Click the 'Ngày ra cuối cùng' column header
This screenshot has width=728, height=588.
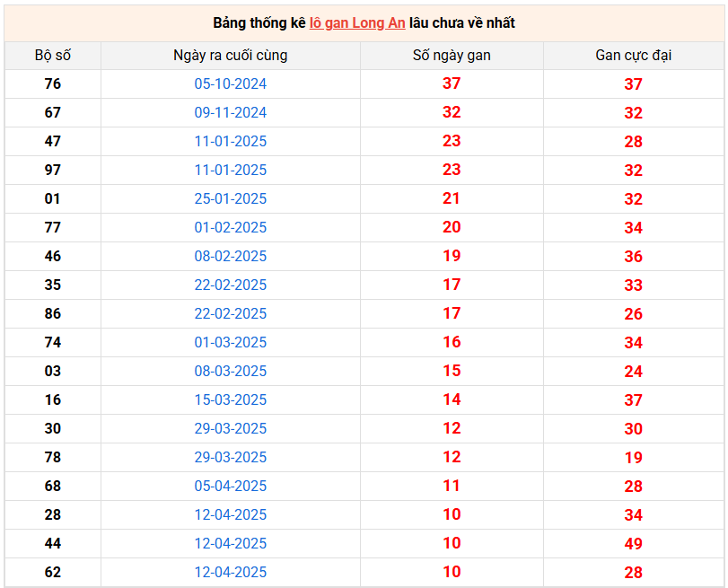(231, 56)
